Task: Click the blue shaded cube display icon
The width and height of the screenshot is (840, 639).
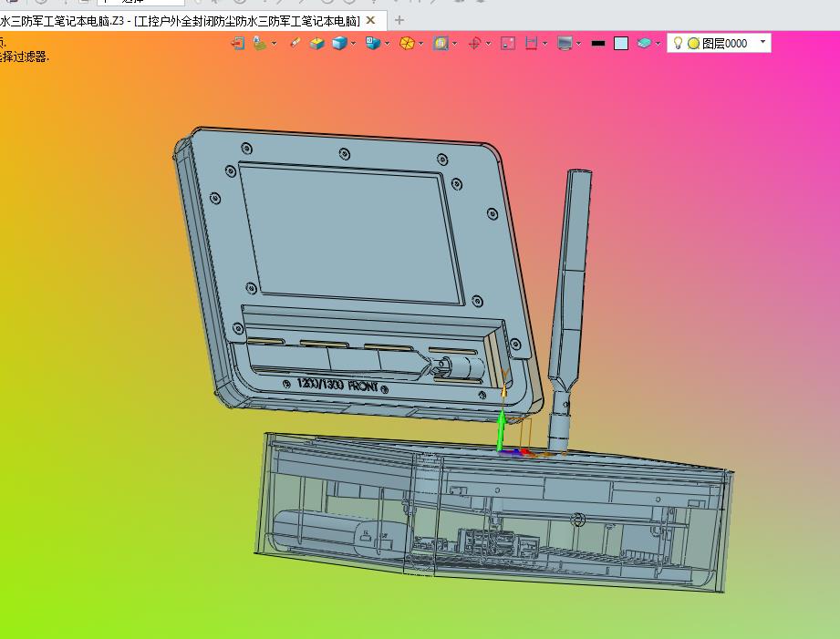Action: click(x=339, y=43)
